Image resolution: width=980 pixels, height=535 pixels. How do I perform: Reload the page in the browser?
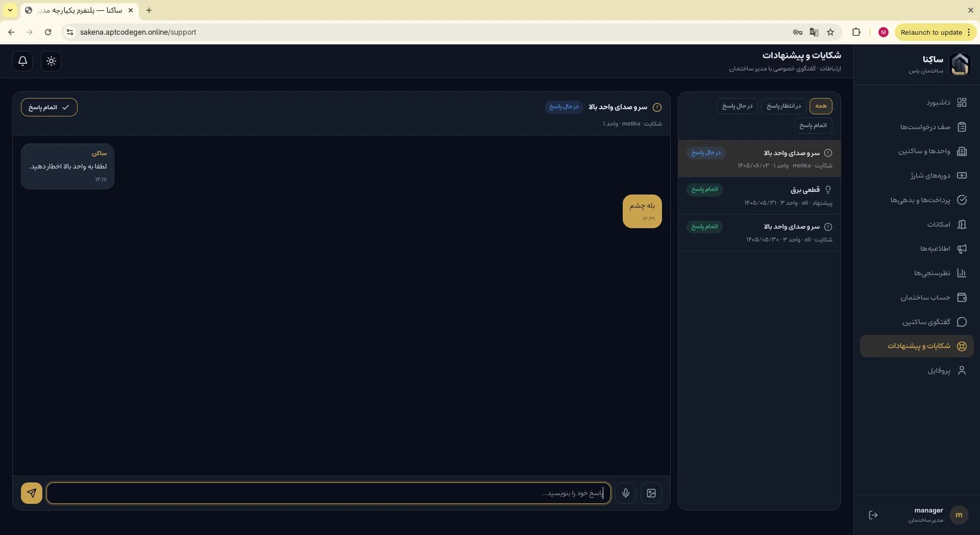coord(48,32)
